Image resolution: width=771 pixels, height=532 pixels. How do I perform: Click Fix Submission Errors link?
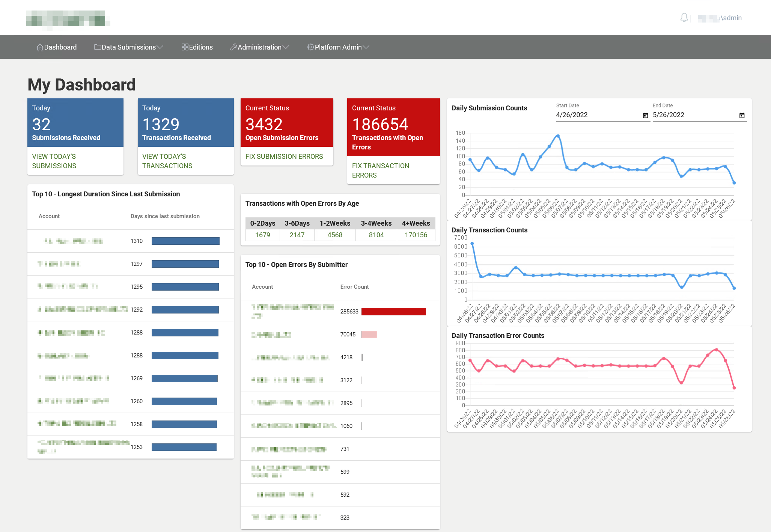[284, 156]
